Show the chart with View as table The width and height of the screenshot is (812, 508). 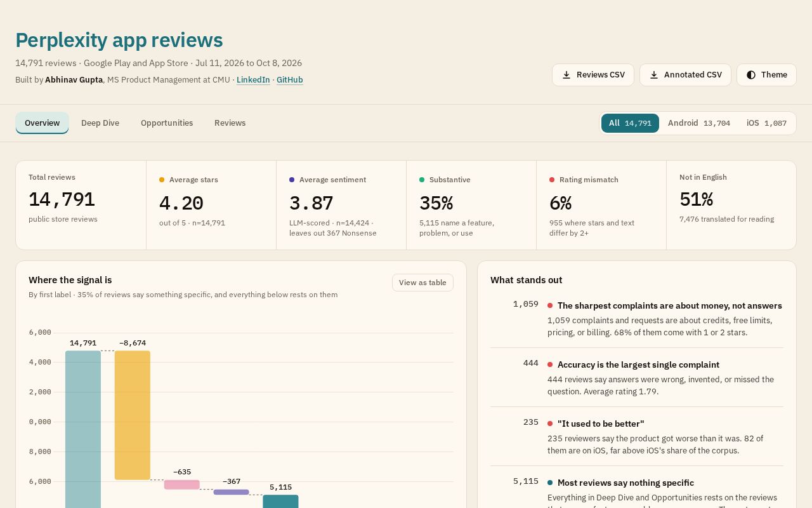(x=422, y=283)
